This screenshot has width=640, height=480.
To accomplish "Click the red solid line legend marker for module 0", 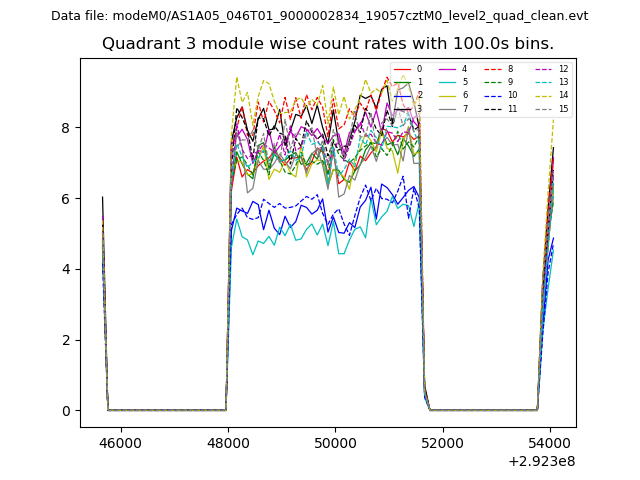I will [x=402, y=69].
